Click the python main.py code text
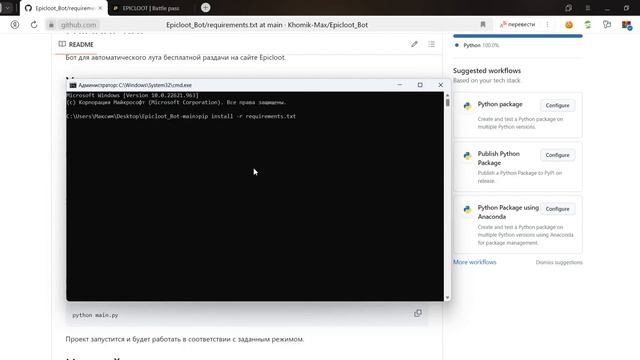Image resolution: width=640 pixels, height=360 pixels. click(96, 315)
